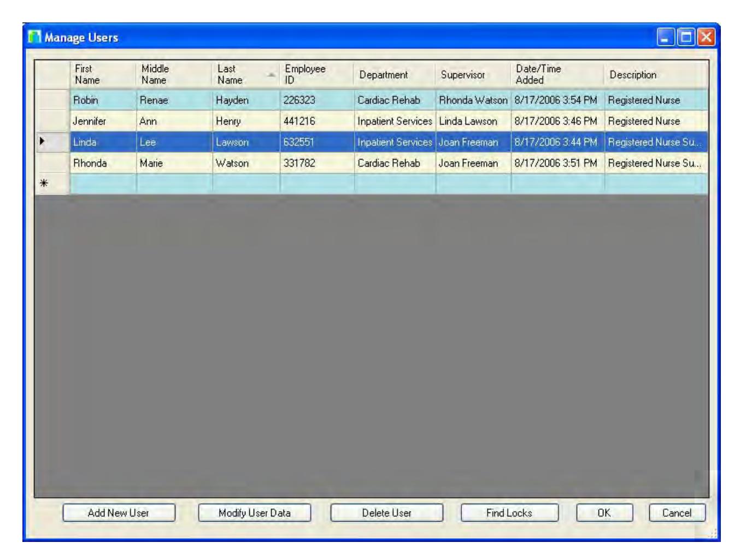
Task: Click employee ID 632551
Action: click(x=317, y=142)
